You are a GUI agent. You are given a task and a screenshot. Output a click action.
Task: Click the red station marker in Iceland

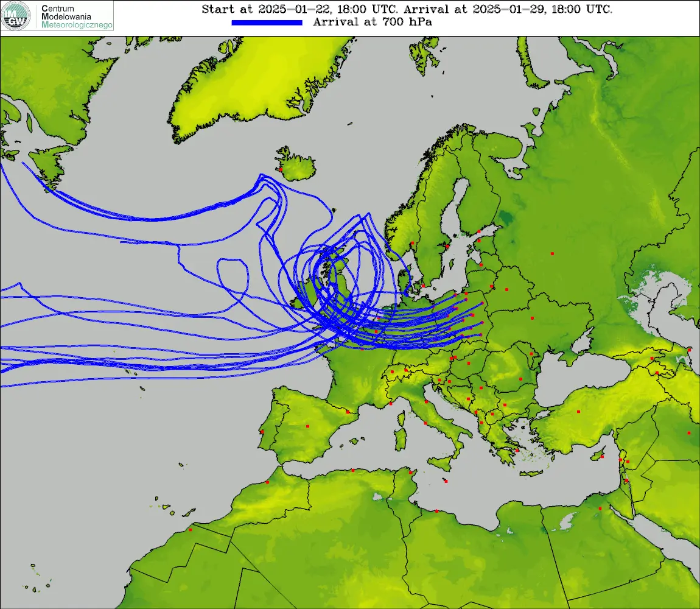281,170
